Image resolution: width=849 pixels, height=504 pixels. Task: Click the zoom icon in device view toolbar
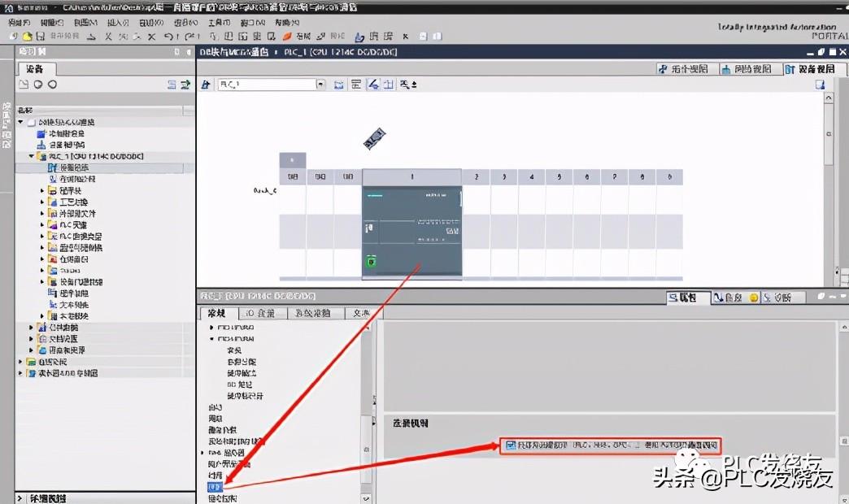406,85
